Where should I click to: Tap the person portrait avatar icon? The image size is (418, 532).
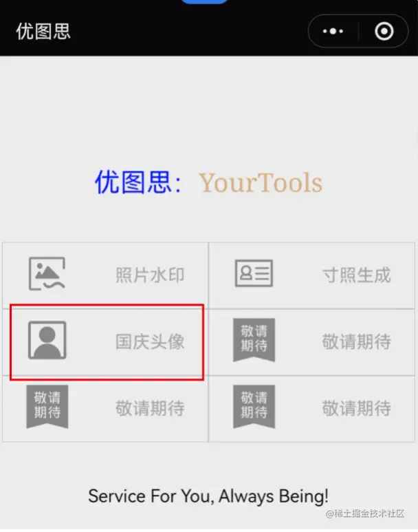tap(47, 340)
